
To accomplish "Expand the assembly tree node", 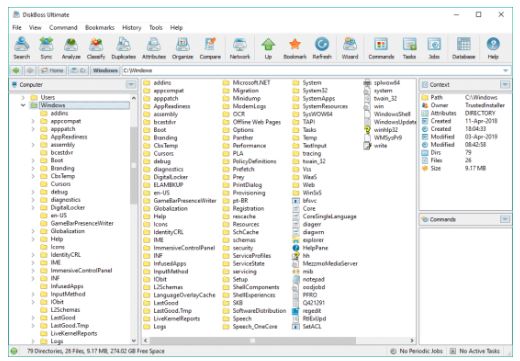I will point(33,145).
